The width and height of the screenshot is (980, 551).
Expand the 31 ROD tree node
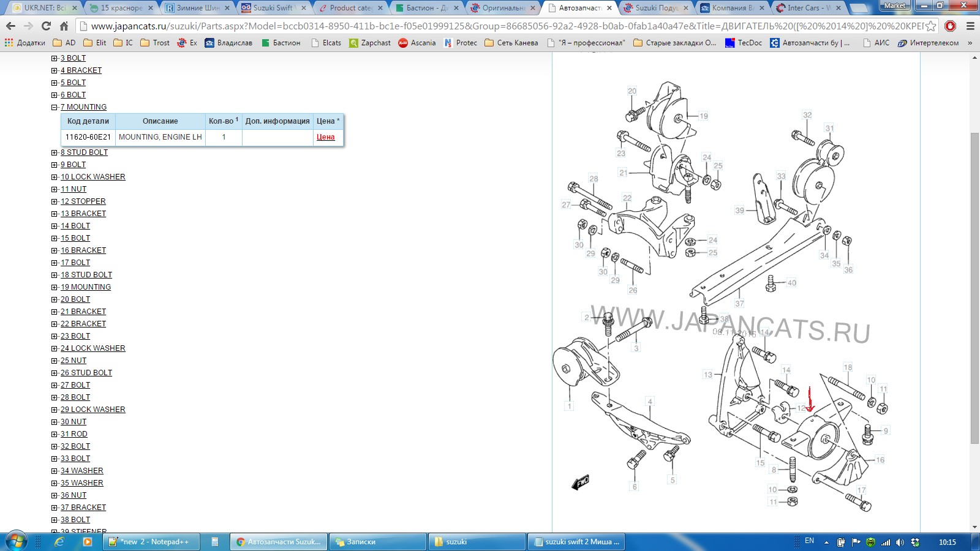[x=55, y=434]
